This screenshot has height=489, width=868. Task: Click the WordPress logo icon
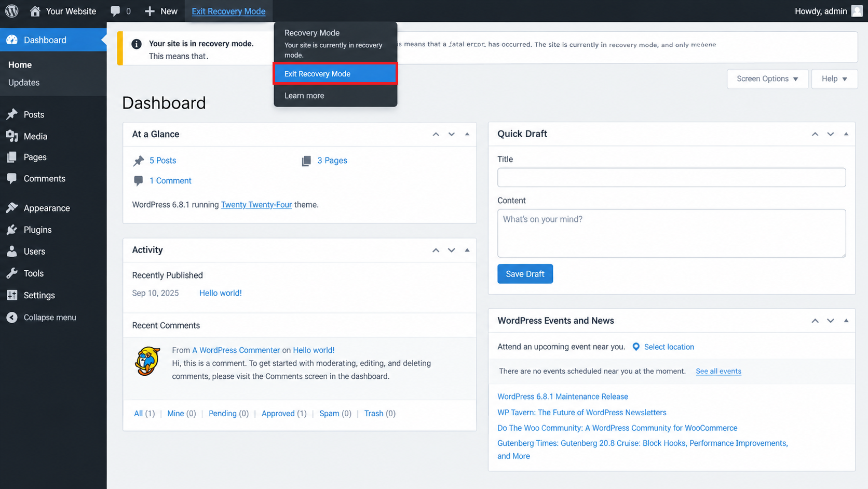pos(12,11)
